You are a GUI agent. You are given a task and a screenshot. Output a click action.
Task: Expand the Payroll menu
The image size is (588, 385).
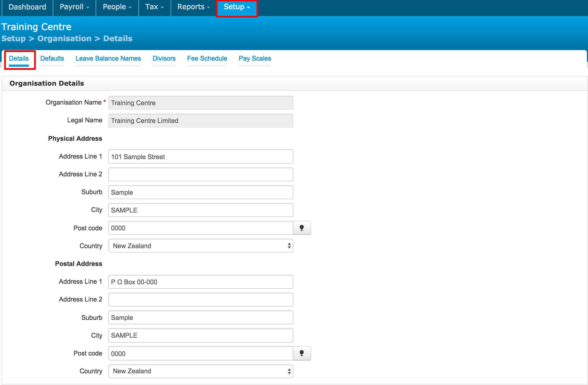74,7
